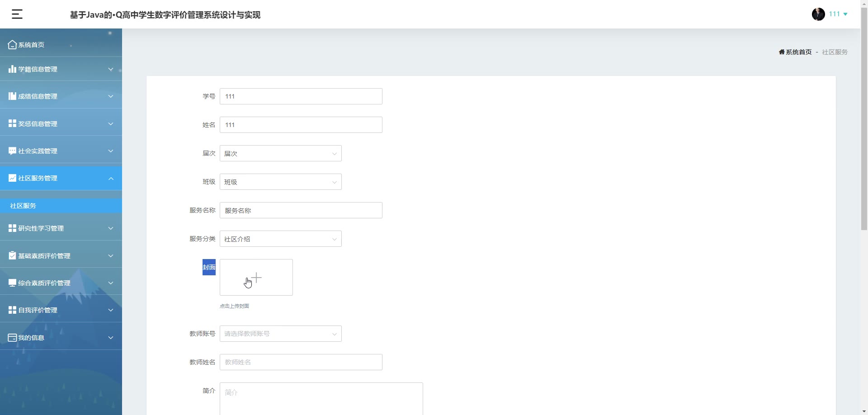Open the 系统首页 sidebar menu item

[61, 45]
